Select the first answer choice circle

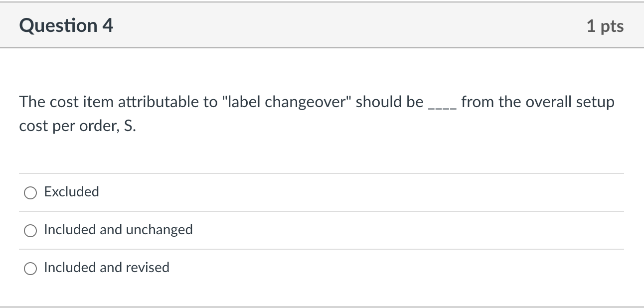coord(30,192)
